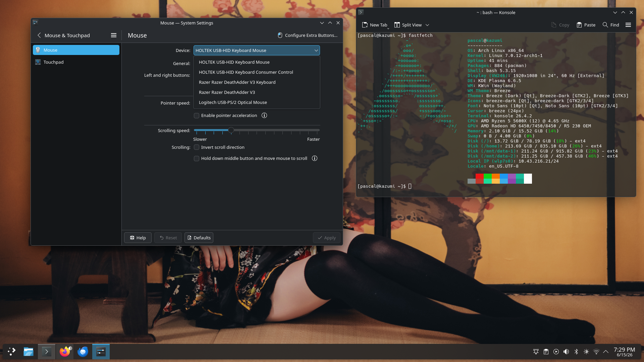Open notifications in the system tray
644x362 pixels.
pos(536,352)
